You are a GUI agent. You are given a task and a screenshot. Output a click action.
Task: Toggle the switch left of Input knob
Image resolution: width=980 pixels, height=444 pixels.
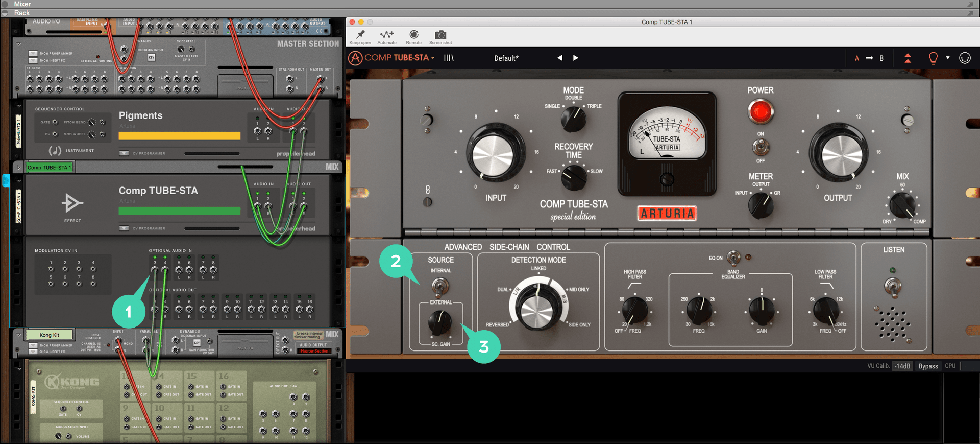[x=426, y=120]
